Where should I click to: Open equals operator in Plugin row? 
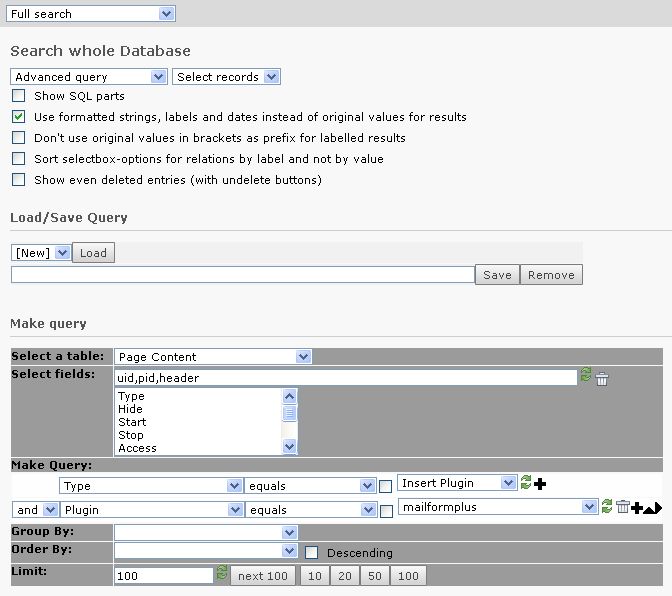(311, 510)
